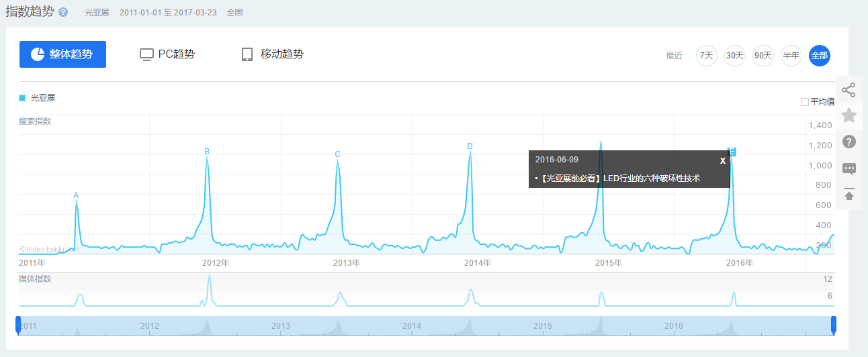This screenshot has height=357, width=868.
Task: Click peak marker B on the chart
Action: [x=207, y=152]
